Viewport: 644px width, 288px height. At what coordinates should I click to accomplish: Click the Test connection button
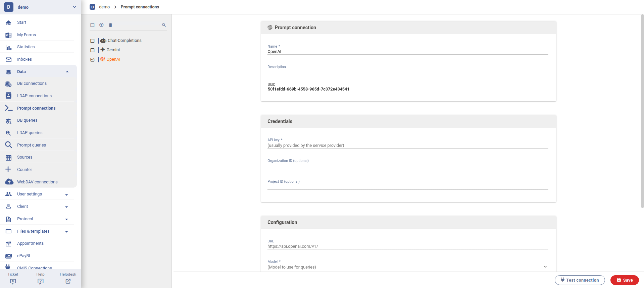(580, 280)
